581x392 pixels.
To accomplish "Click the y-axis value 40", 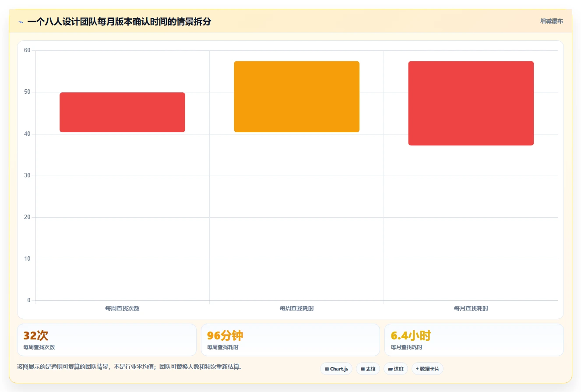I will [27, 134].
